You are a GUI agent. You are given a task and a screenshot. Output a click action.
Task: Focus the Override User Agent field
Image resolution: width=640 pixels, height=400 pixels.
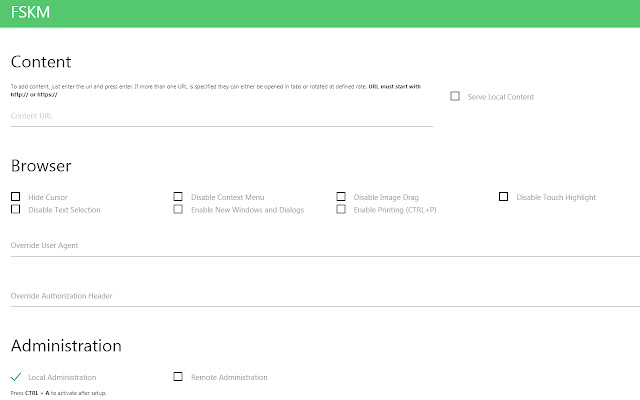325,246
